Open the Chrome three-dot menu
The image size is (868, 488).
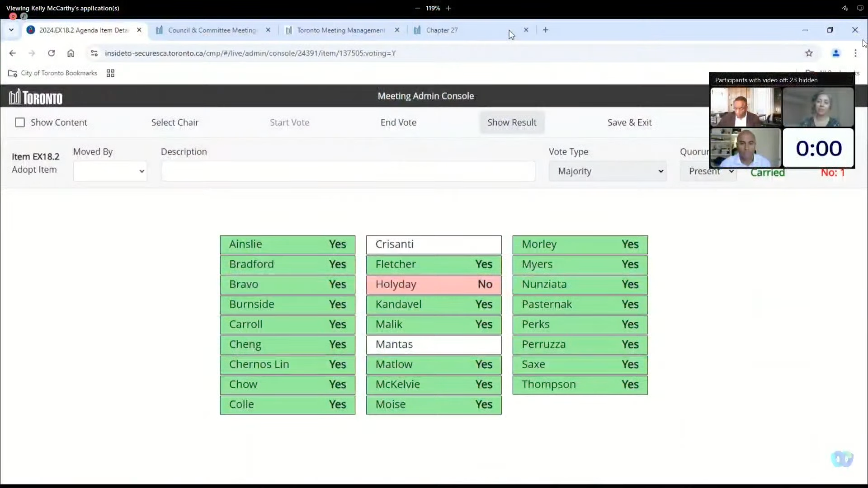855,53
